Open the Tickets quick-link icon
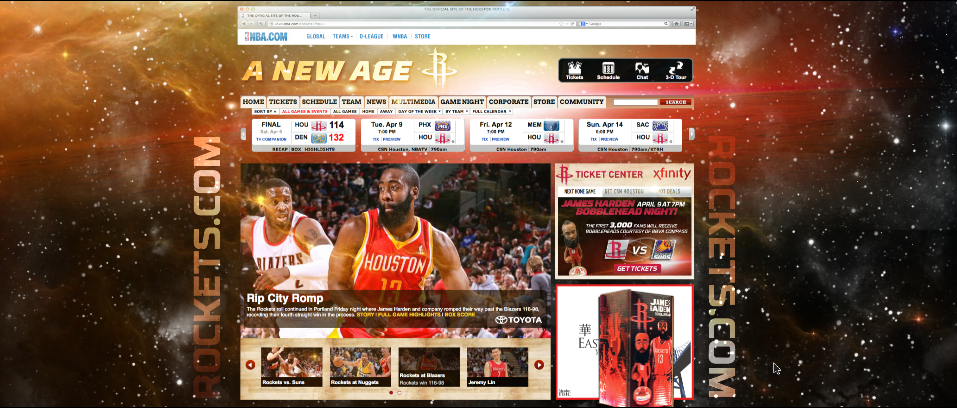The width and height of the screenshot is (957, 408). pos(574,70)
